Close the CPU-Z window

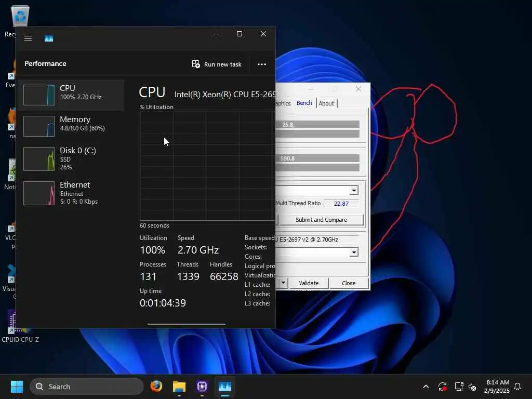[358, 89]
